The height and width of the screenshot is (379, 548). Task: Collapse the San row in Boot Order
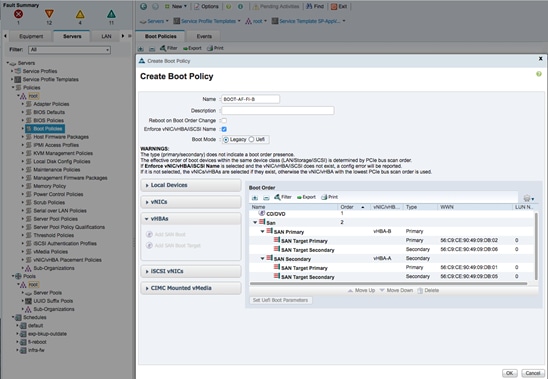[255, 222]
